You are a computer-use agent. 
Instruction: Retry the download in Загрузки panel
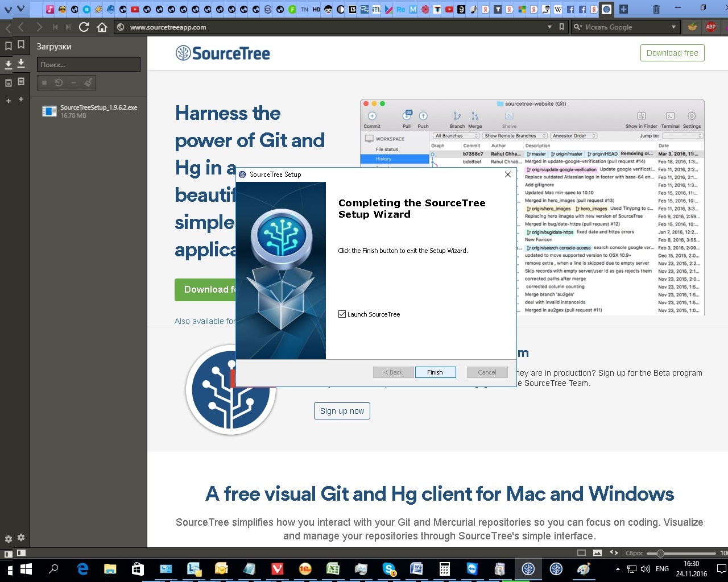click(59, 83)
